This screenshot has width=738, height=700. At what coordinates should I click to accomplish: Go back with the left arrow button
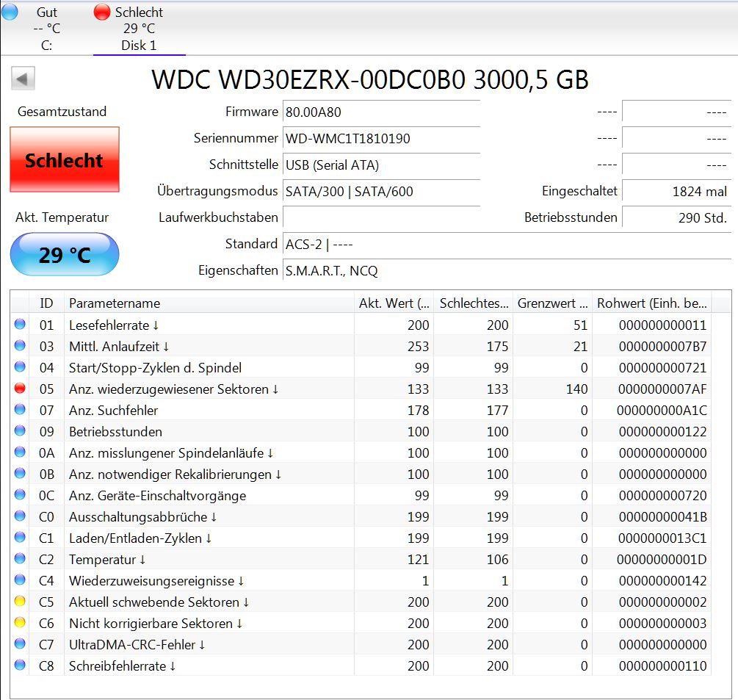[x=23, y=79]
